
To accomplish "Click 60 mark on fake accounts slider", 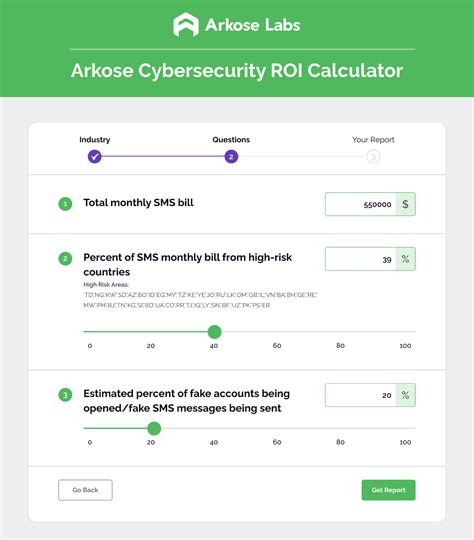I will pos(277,442).
